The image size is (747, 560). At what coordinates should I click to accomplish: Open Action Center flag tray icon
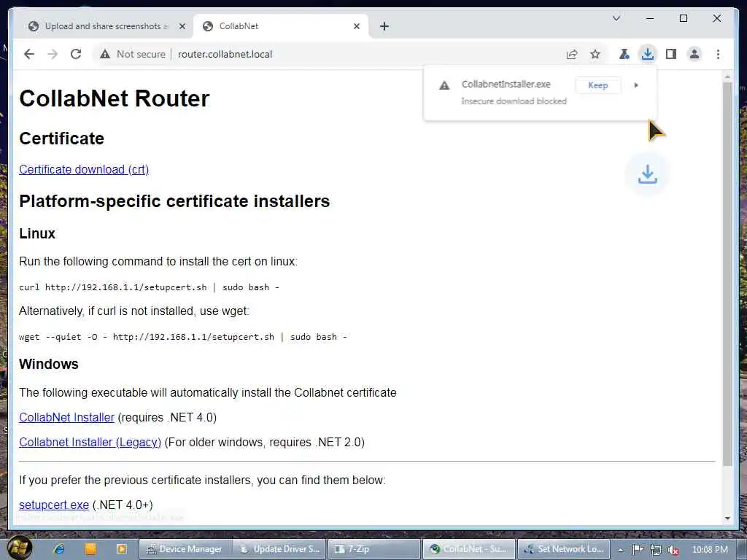coord(638,550)
